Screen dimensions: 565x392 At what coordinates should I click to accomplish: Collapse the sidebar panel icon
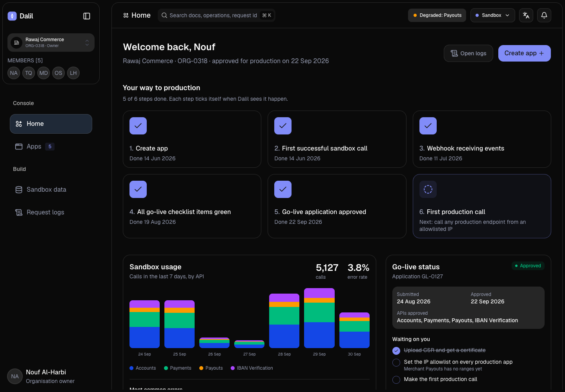pyautogui.click(x=87, y=16)
